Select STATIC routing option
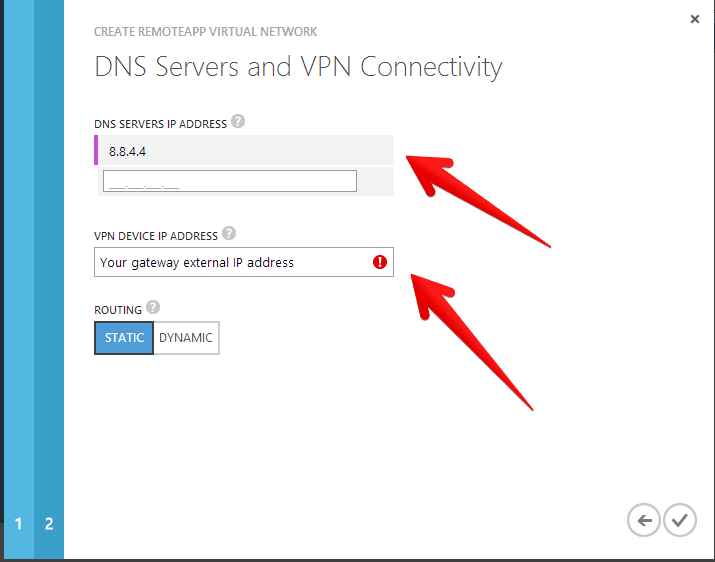 [124, 338]
